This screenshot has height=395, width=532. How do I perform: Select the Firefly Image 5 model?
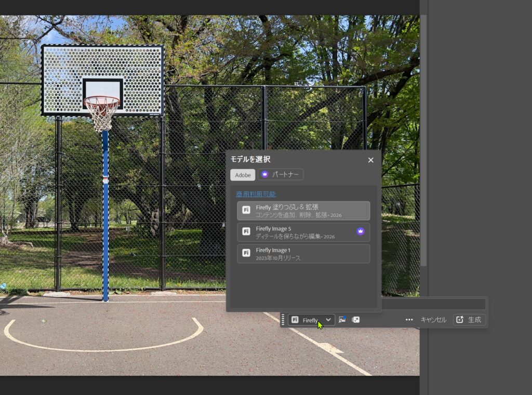(303, 232)
